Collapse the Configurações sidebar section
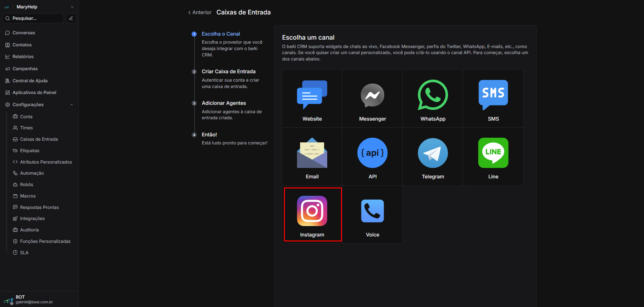The width and height of the screenshot is (644, 307). pyautogui.click(x=71, y=105)
